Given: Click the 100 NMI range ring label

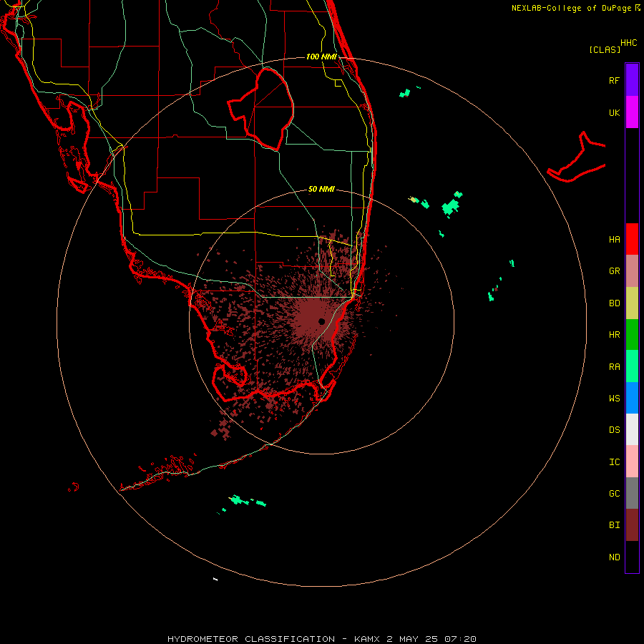Looking at the screenshot, I should pyautogui.click(x=321, y=57).
